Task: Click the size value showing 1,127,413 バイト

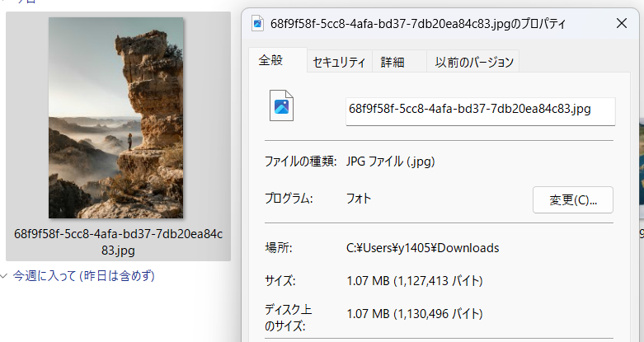Action: coord(414,281)
